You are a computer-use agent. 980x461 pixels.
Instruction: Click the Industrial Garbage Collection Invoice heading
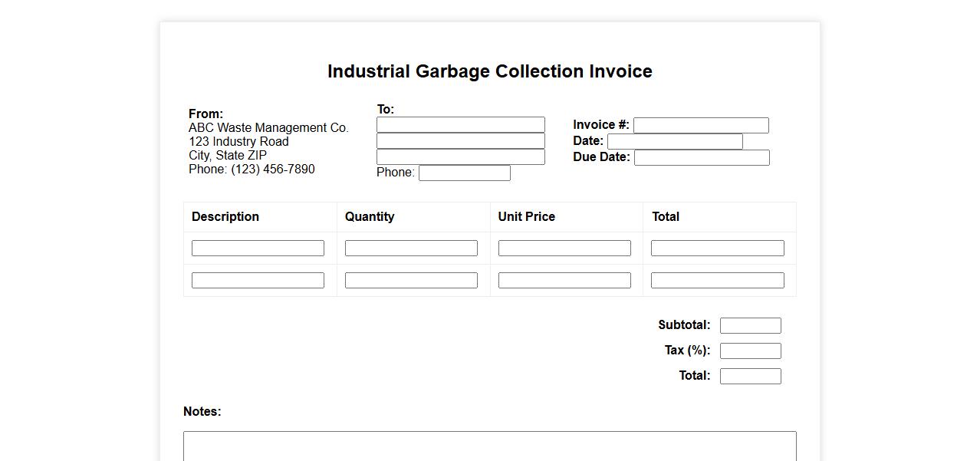click(490, 71)
